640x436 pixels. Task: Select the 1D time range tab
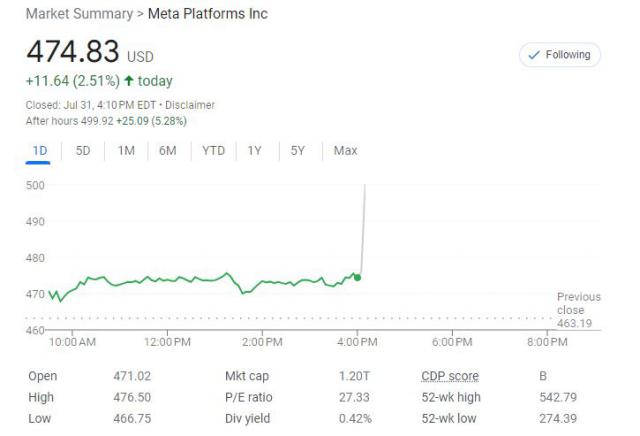40,151
